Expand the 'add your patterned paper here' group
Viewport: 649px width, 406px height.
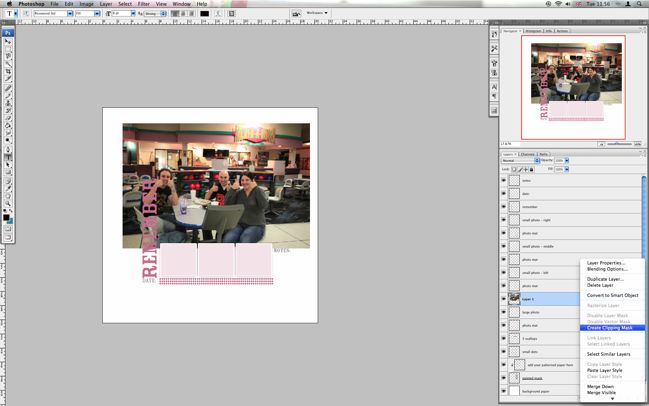pos(512,365)
